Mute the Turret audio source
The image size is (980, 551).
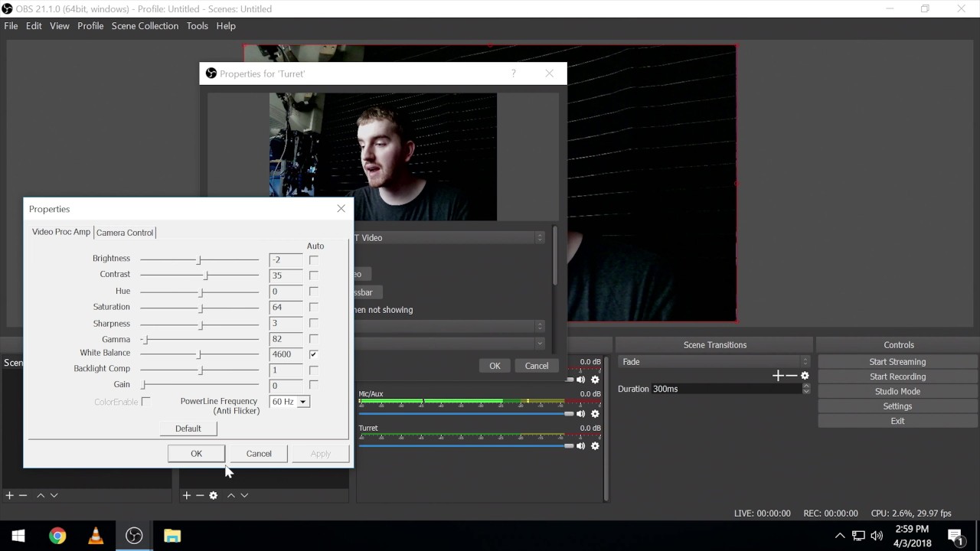click(580, 446)
